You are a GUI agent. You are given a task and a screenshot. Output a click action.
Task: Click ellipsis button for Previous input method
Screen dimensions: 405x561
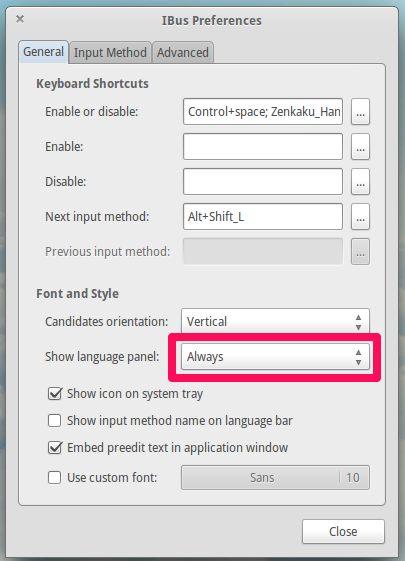pos(360,252)
